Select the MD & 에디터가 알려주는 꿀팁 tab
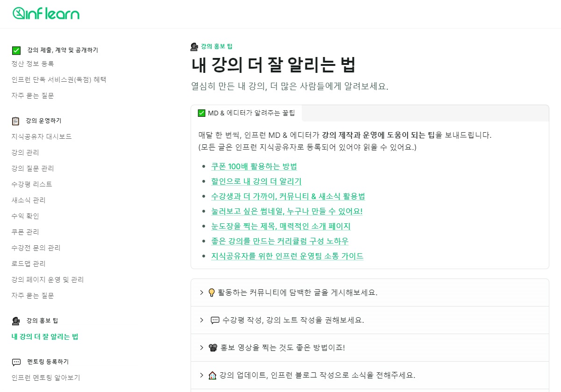Viewport: 561px width, 392px height. 247,113
